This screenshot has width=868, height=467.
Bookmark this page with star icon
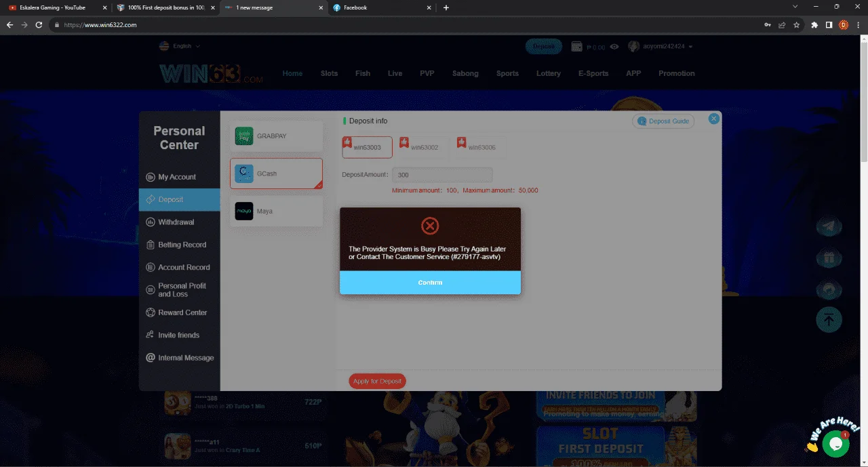pyautogui.click(x=797, y=24)
